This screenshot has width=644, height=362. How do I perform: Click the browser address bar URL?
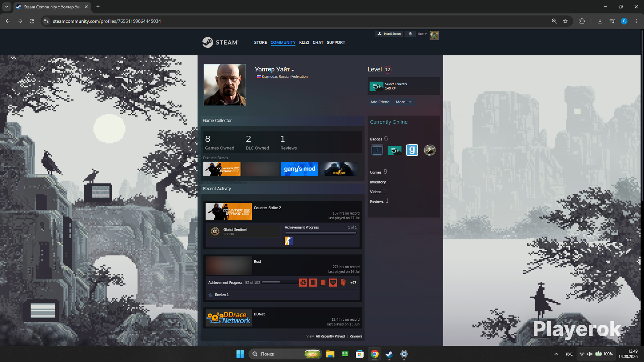(x=107, y=21)
